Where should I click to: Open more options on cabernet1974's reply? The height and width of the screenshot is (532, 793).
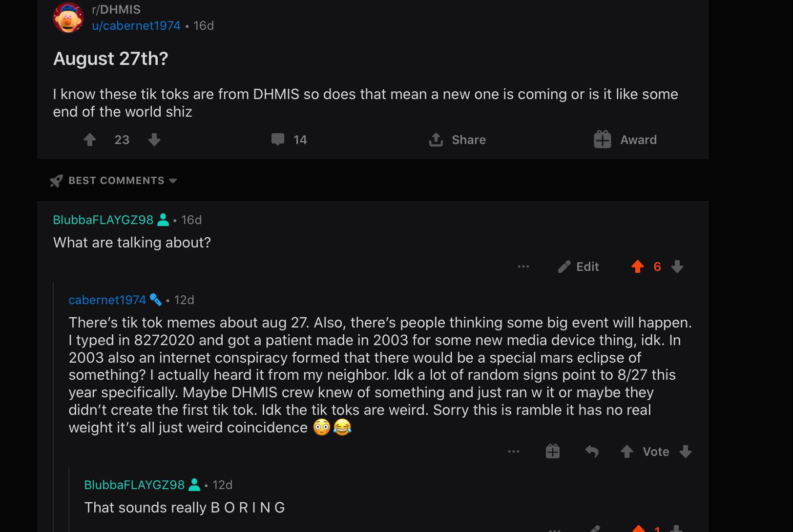(514, 451)
